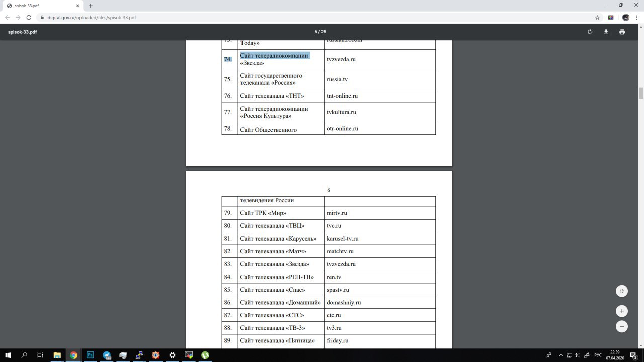Image resolution: width=644 pixels, height=362 pixels.
Task: Click the ren.tv address text
Action: click(334, 277)
